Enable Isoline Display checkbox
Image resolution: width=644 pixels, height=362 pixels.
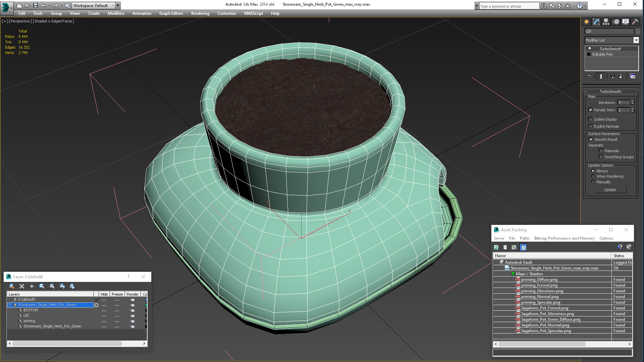(x=590, y=119)
